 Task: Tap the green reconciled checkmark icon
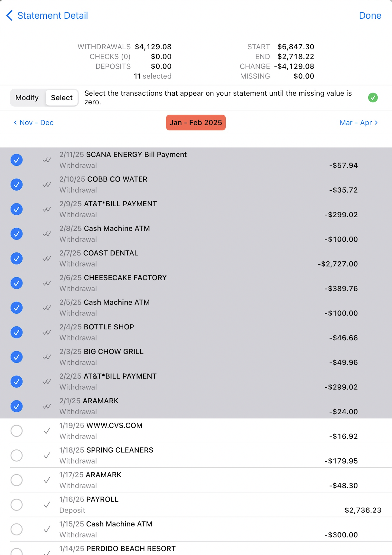click(373, 98)
